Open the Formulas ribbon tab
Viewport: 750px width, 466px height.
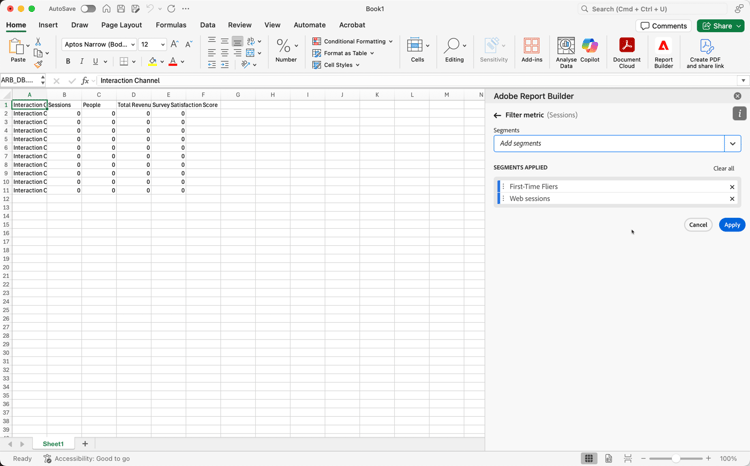171,25
